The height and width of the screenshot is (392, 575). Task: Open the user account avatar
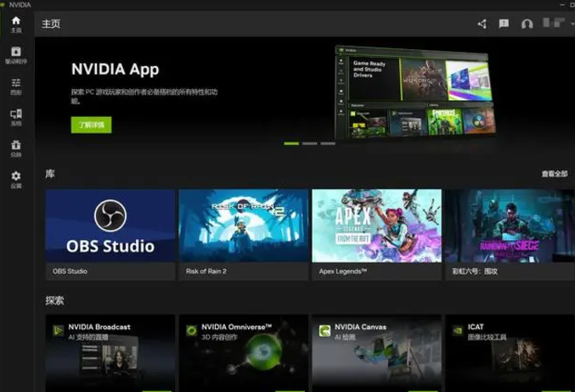(x=554, y=23)
